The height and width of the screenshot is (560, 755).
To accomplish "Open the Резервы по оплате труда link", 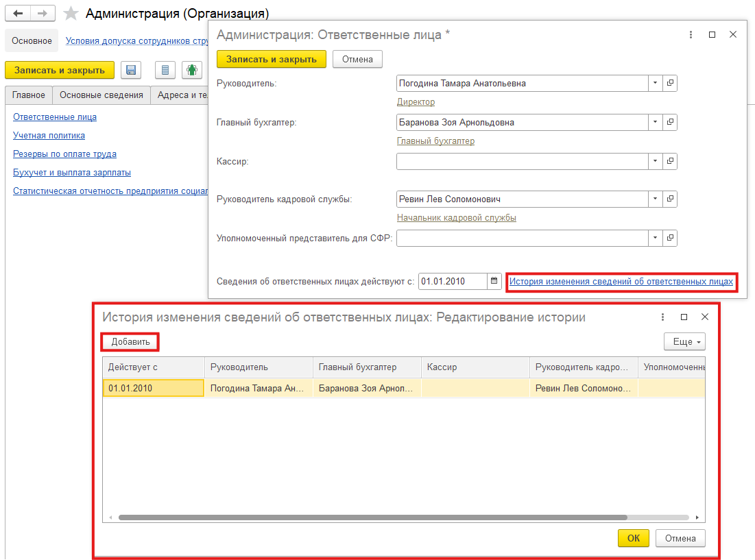I will click(x=65, y=154).
